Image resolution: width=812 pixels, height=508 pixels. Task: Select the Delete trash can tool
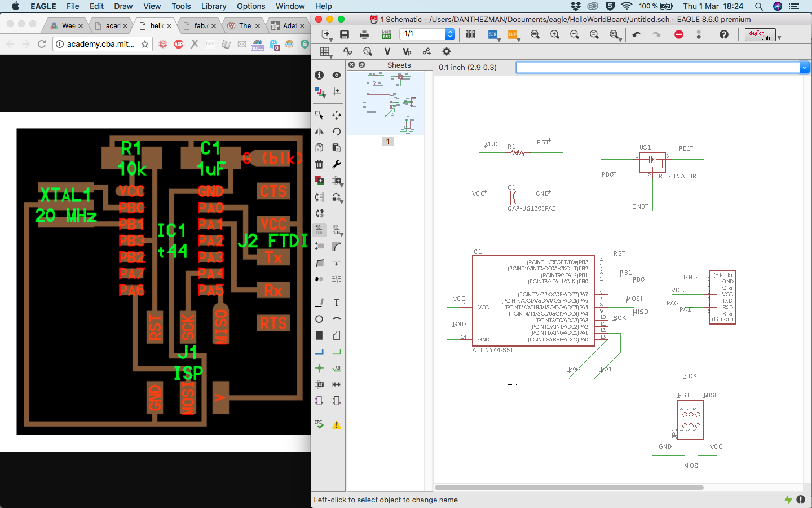(x=319, y=164)
